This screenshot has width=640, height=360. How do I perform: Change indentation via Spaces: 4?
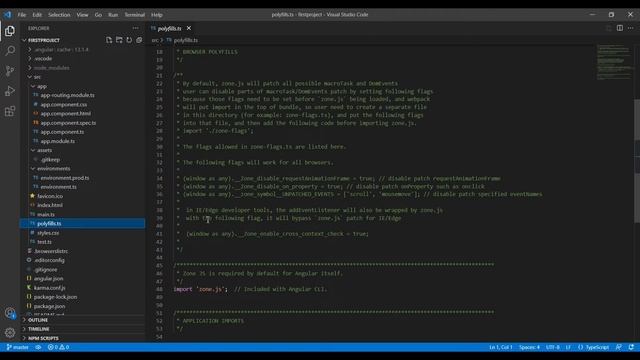click(x=529, y=347)
